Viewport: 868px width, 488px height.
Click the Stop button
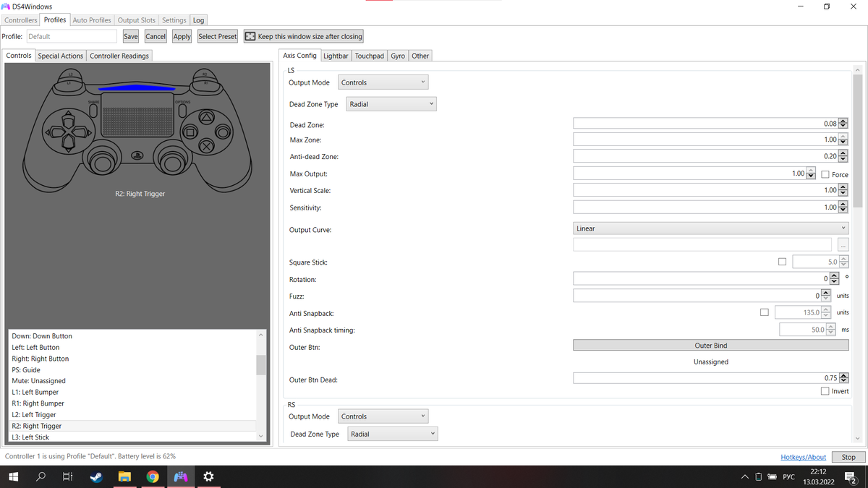(x=848, y=457)
